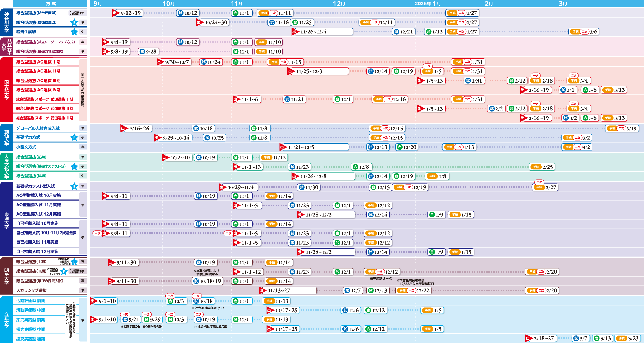
Task: Click the 手続 badge beside 2/25
Action: click(x=536, y=167)
